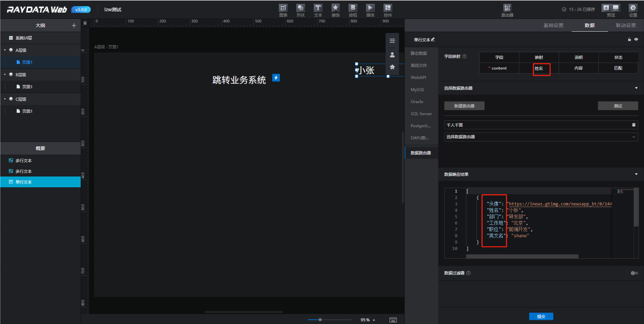Viewport: 644px width, 324px height.
Task: Click the blue 提交 submit button
Action: [x=541, y=316]
